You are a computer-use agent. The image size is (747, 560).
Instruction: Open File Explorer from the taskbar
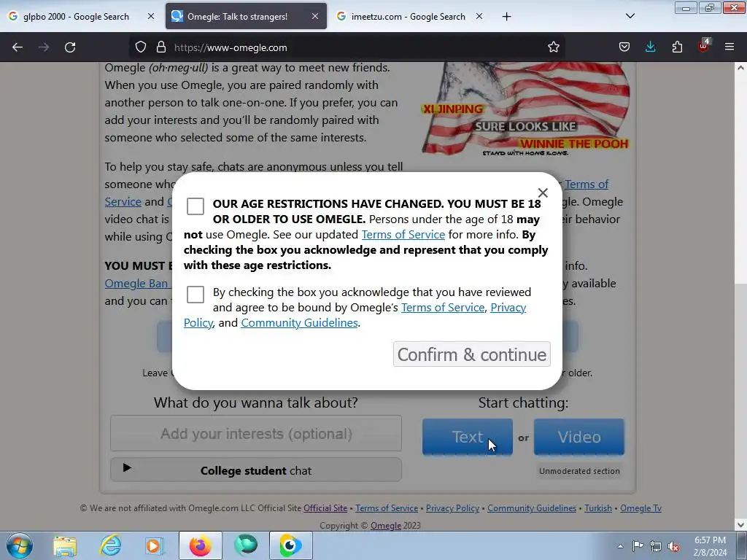(65, 545)
